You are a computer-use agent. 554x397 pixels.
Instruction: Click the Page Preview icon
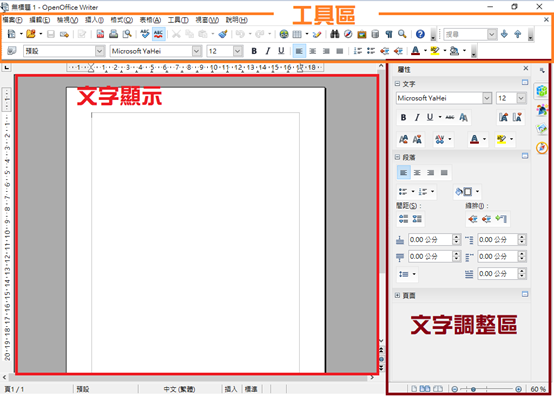[127, 34]
